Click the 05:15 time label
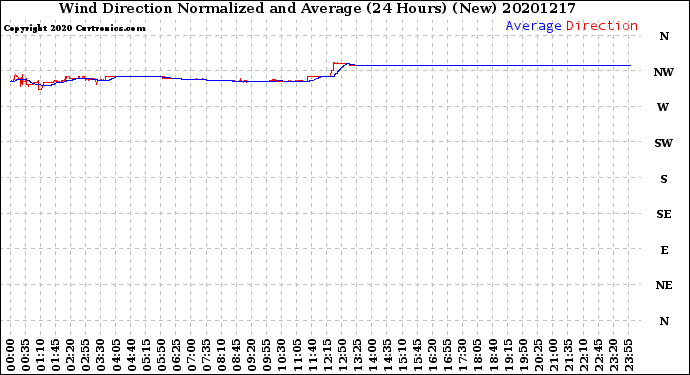Screen dimensions: 690x375 147,355
